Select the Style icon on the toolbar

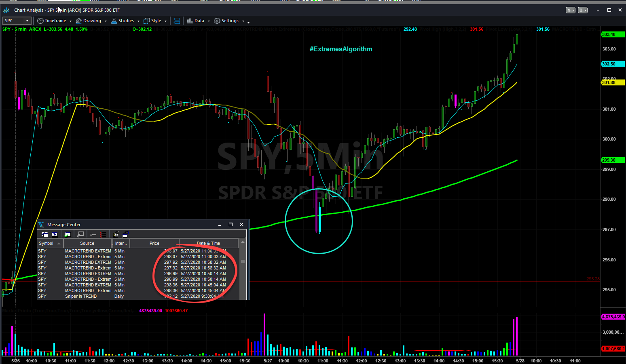coord(146,21)
